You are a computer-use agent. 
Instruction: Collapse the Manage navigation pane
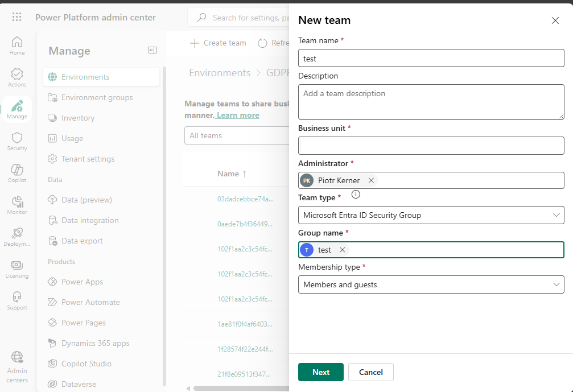[152, 51]
